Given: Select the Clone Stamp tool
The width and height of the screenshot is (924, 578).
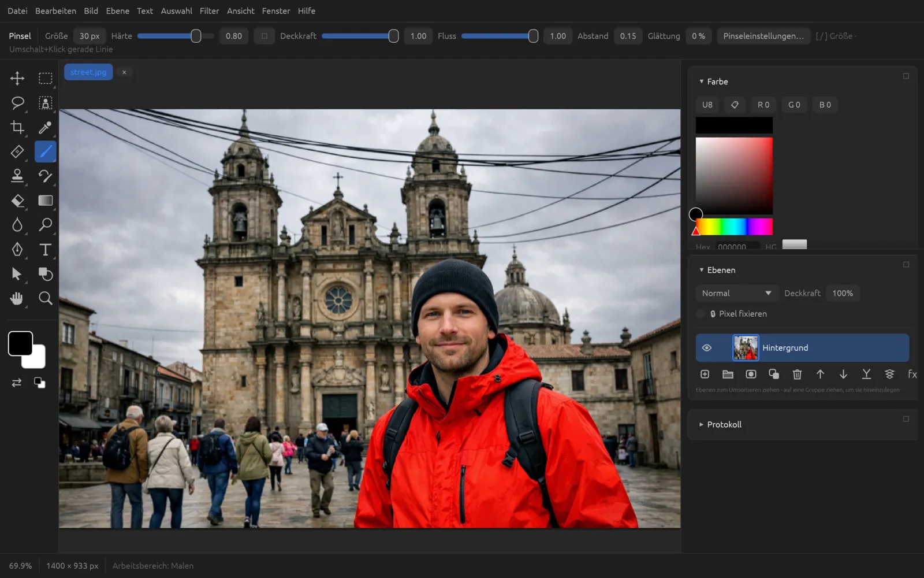Looking at the screenshot, I should (17, 176).
